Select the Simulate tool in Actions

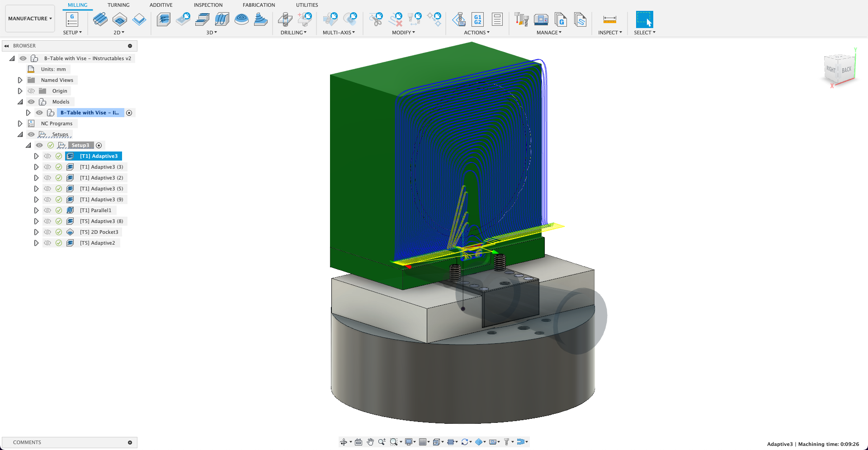459,19
